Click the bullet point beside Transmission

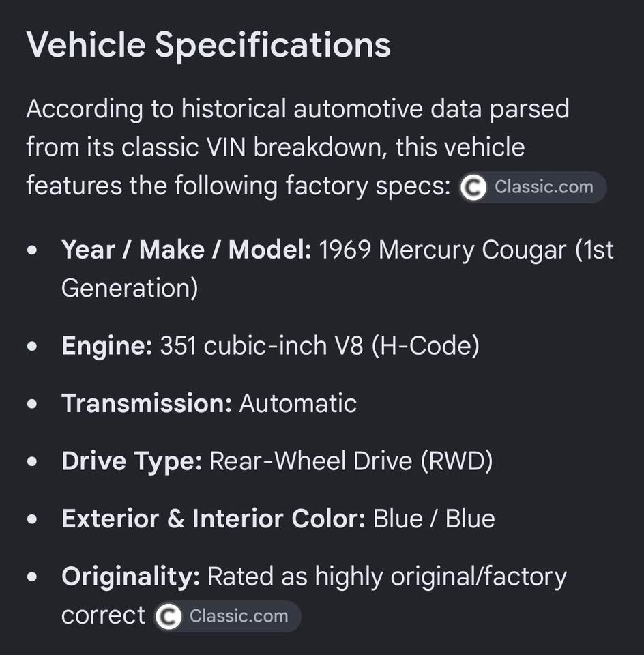tap(32, 404)
